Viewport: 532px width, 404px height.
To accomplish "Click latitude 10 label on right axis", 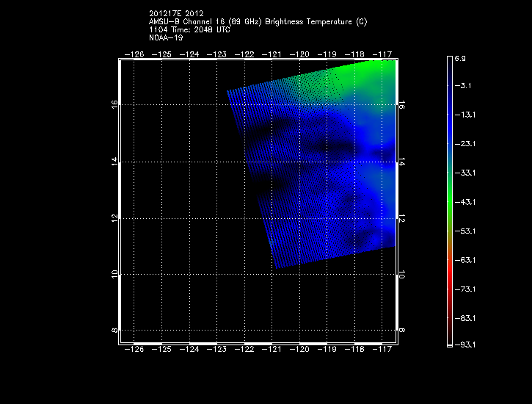I will tap(402, 275).
